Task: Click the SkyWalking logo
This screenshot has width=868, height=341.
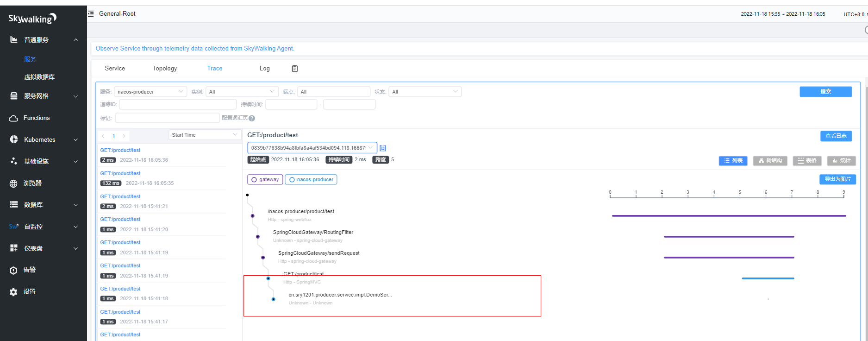Action: pyautogui.click(x=32, y=19)
